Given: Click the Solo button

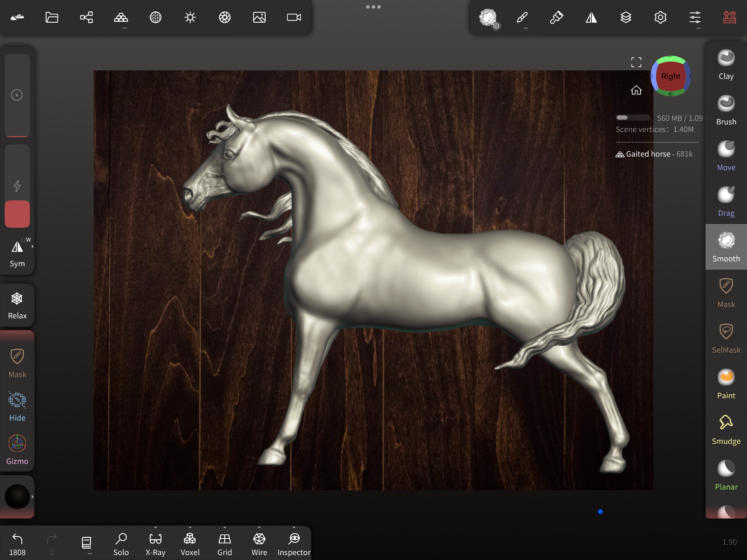Looking at the screenshot, I should point(121,544).
